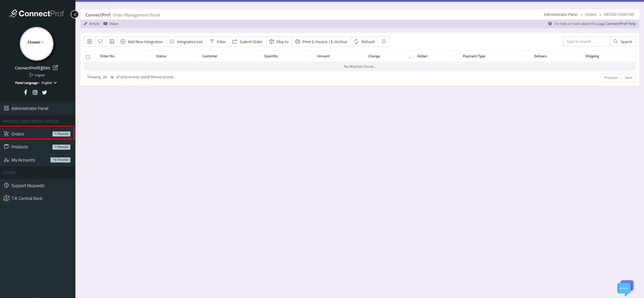Open the live chat bubble

pos(625,288)
